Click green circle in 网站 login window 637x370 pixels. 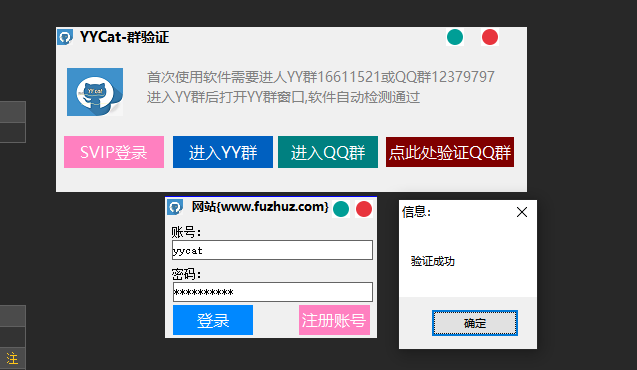click(341, 209)
